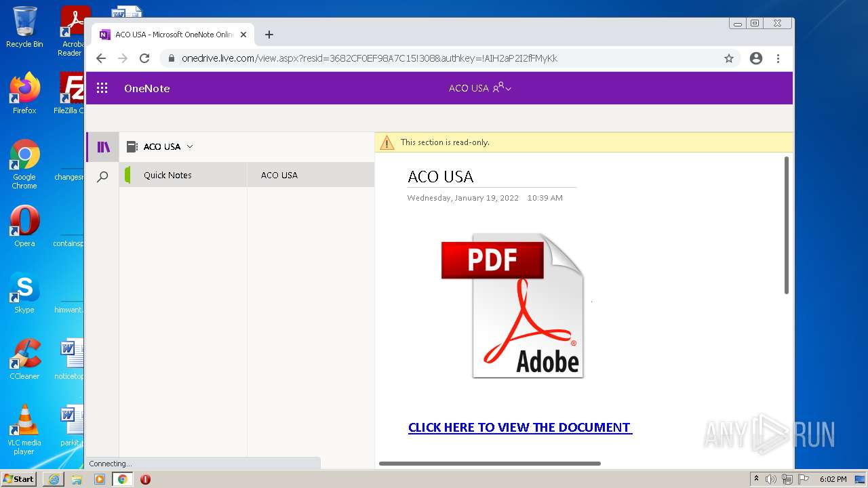
Task: Click the read-only section notification text
Action: coord(445,142)
